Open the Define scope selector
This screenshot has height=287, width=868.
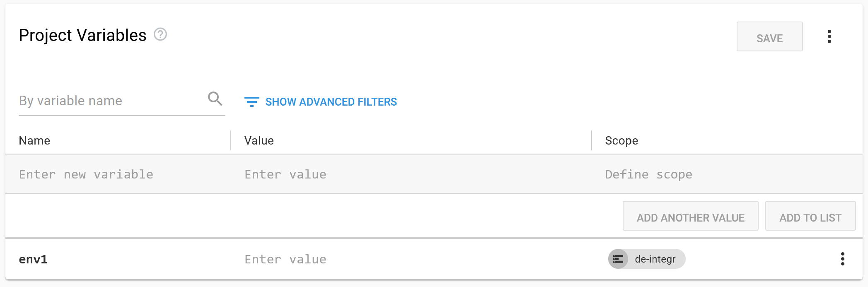pyautogui.click(x=648, y=174)
